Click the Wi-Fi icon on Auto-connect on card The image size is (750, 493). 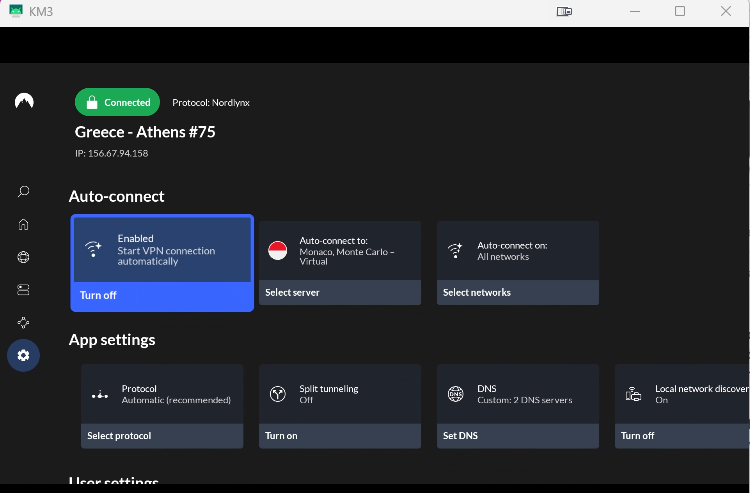point(455,250)
